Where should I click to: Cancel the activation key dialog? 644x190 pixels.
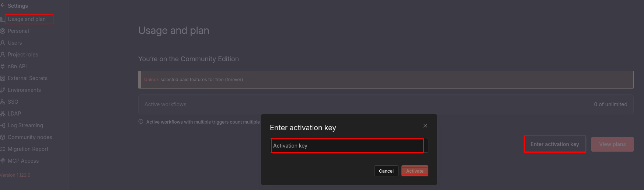[386, 171]
